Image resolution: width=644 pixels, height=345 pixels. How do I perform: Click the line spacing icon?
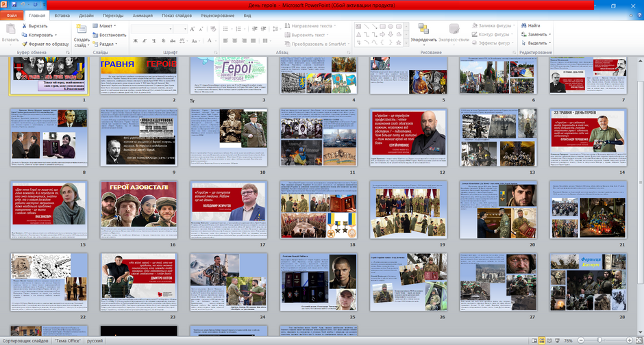tap(276, 29)
